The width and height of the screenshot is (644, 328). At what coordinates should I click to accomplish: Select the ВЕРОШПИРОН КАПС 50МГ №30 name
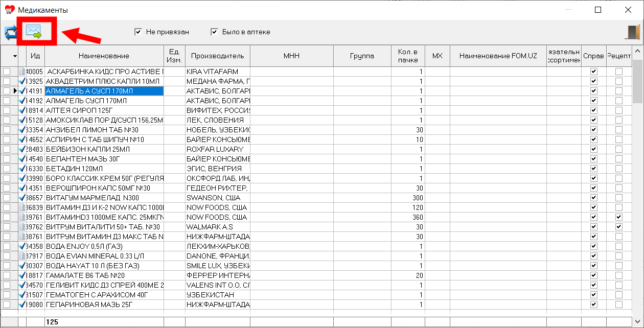[104, 188]
